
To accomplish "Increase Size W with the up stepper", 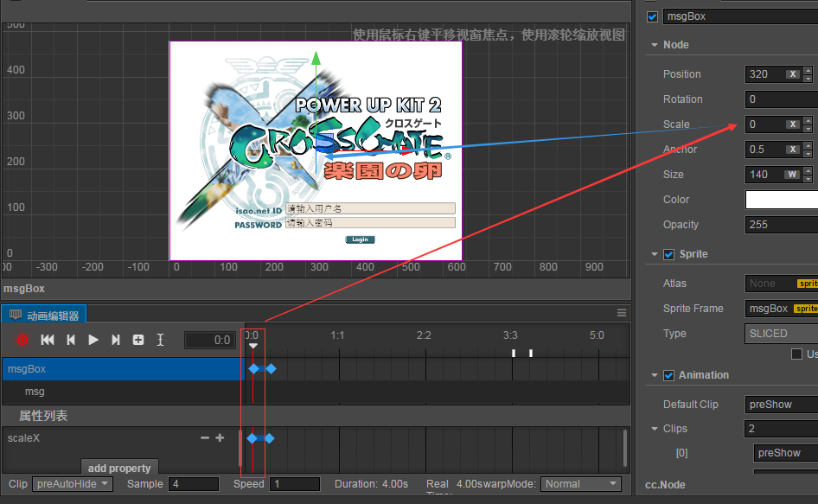I will point(808,170).
